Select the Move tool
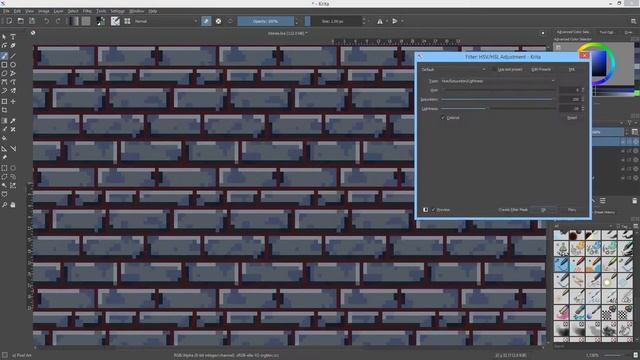 pos(13,101)
